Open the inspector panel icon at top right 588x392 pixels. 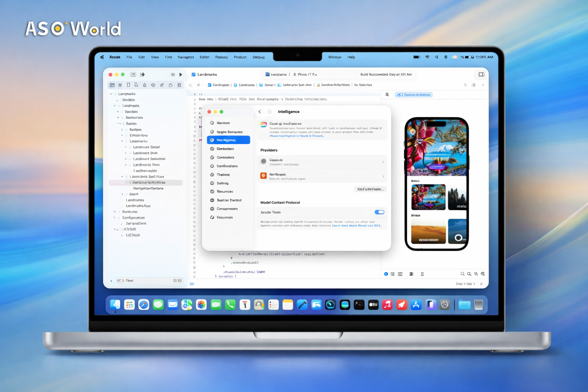481,74
